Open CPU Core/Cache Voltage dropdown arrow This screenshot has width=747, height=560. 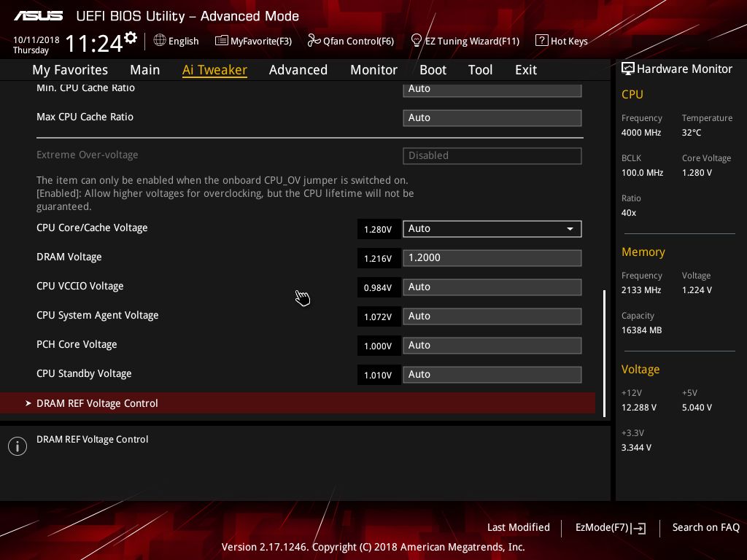570,229
